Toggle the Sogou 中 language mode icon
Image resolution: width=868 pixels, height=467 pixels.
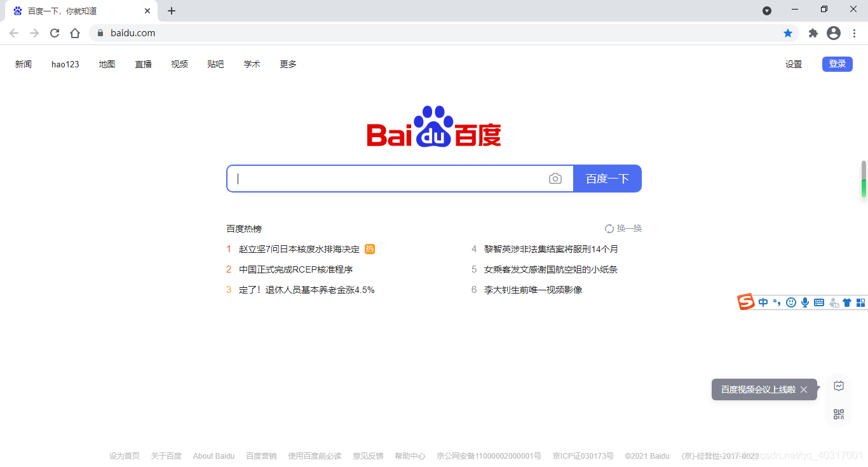pyautogui.click(x=763, y=302)
